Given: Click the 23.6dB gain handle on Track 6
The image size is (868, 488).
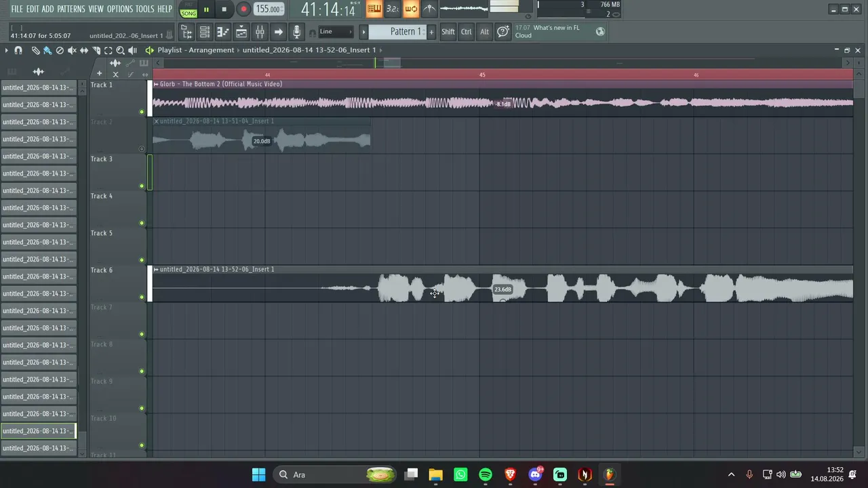Looking at the screenshot, I should coord(502,289).
